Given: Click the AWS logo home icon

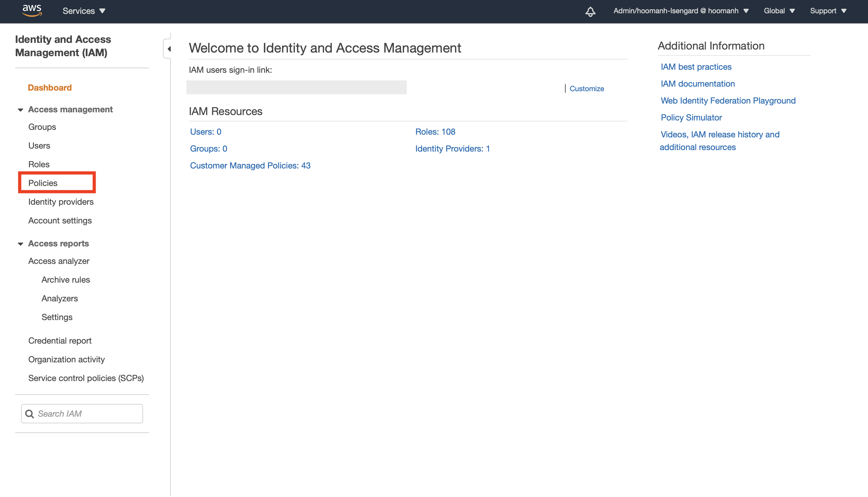Looking at the screenshot, I should pos(32,11).
